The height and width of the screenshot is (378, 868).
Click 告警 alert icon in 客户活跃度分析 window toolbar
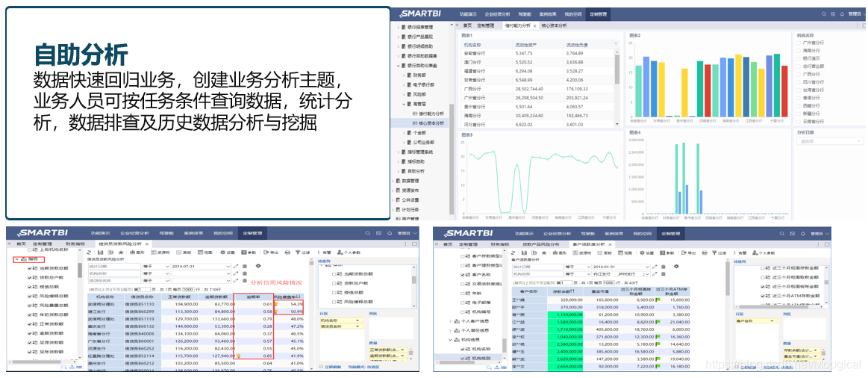pos(734,252)
